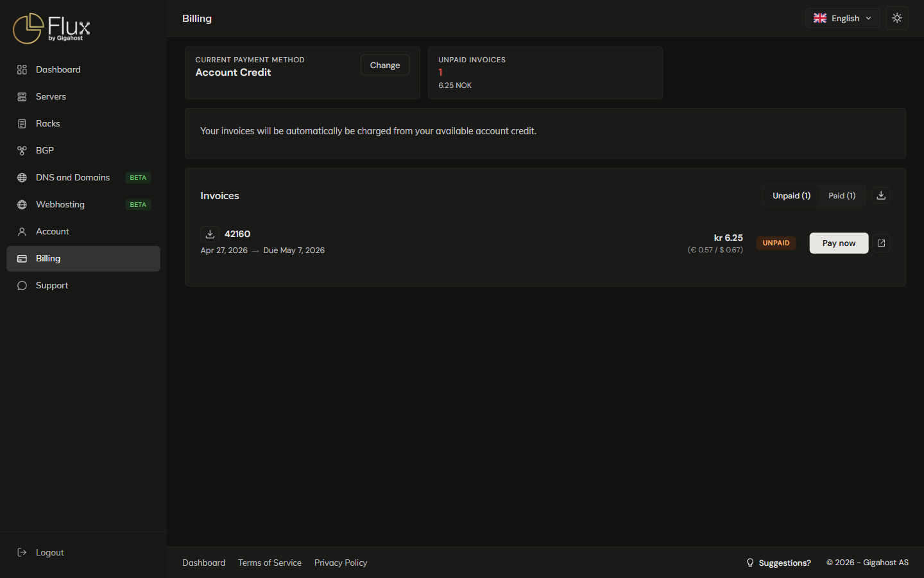Click the Suggestions? link in footer

point(778,563)
